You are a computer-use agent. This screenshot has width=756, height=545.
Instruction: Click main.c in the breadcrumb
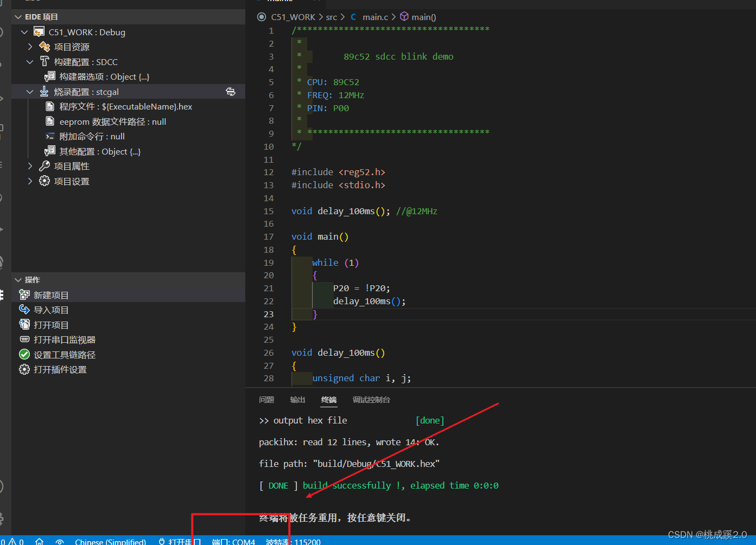tap(376, 17)
